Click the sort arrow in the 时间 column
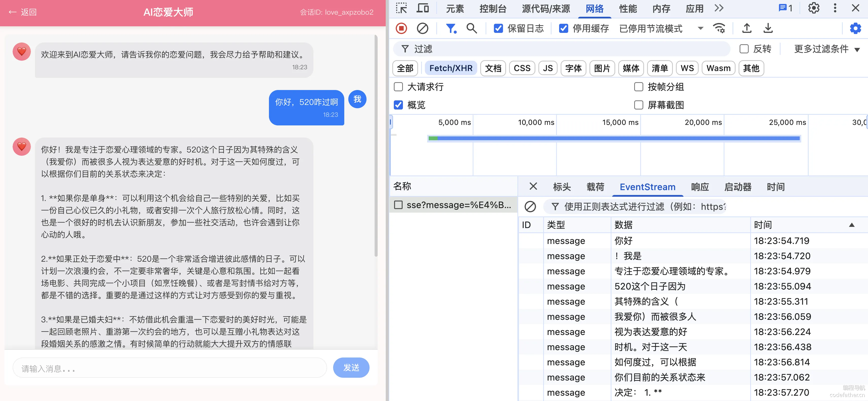 [x=852, y=225]
